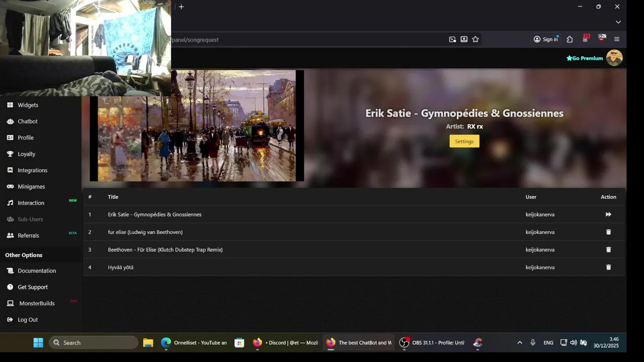Select the Hyvää yötä title
The width and height of the screenshot is (644, 362).
(x=121, y=267)
